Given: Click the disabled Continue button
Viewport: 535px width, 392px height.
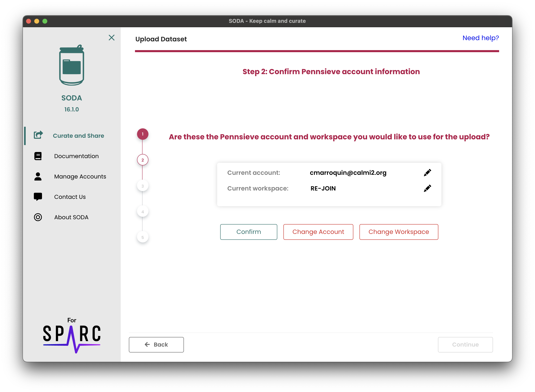Looking at the screenshot, I should 465,345.
